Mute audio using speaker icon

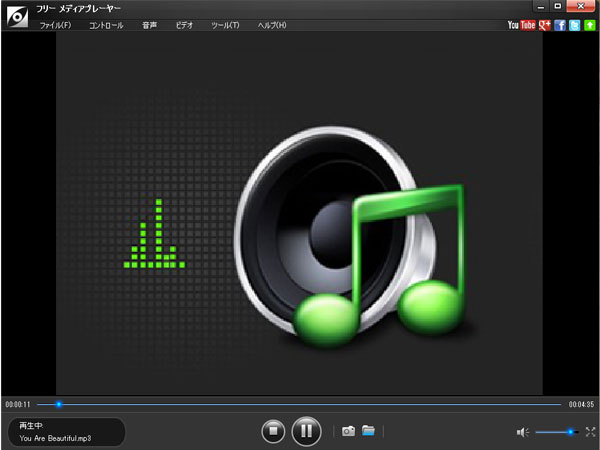pos(522,432)
